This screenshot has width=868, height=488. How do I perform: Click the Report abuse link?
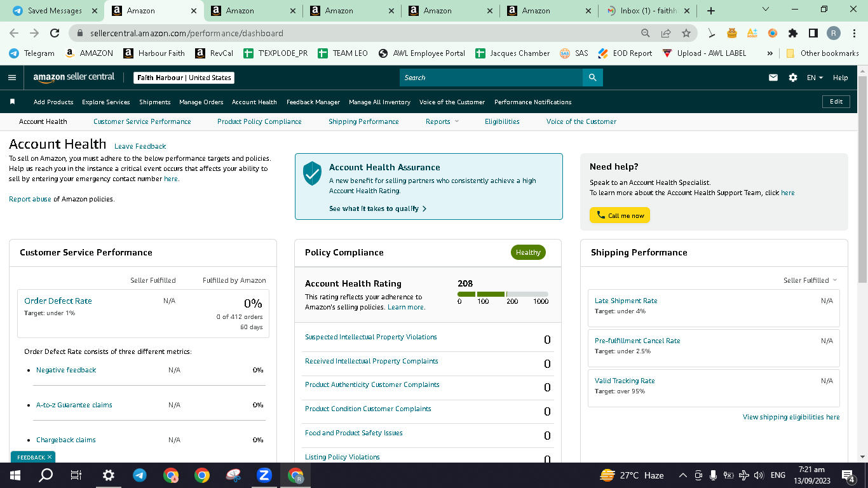30,199
